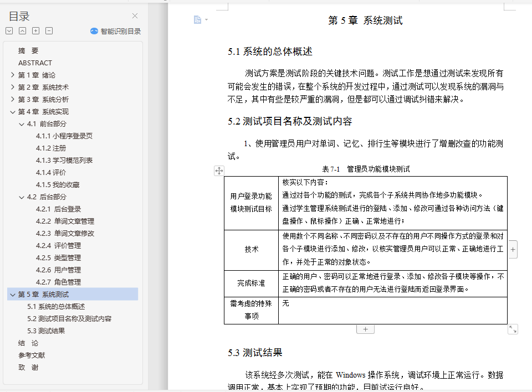Click the heading 5.3 测试结果 in the document
The height and width of the screenshot is (392, 532).
(255, 353)
